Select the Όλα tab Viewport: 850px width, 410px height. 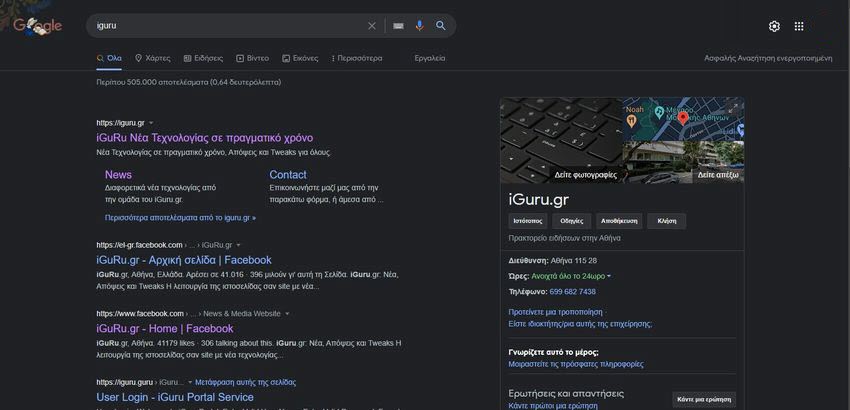point(109,58)
